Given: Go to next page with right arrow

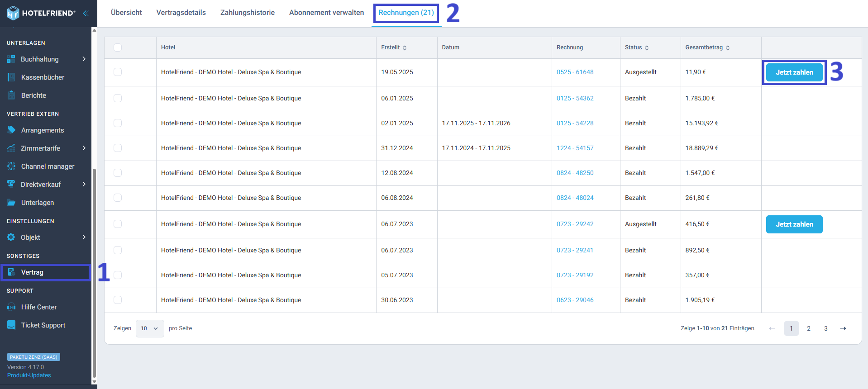Looking at the screenshot, I should 843,328.
